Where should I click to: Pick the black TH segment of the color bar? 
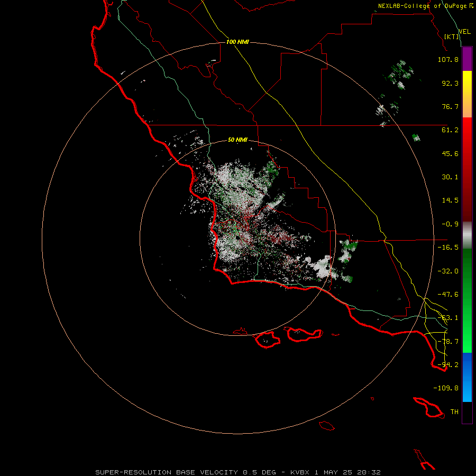point(467,412)
